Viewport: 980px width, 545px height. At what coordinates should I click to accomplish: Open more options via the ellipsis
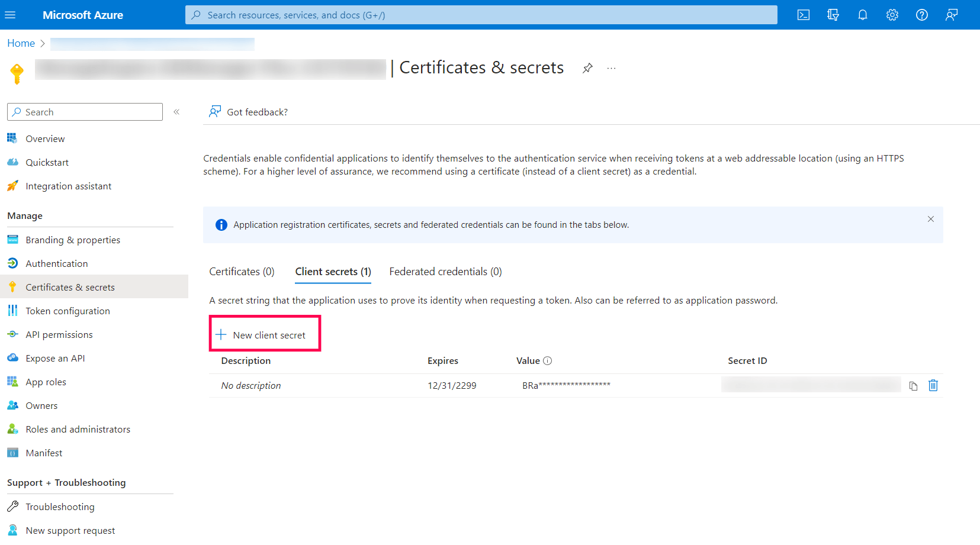click(x=611, y=68)
